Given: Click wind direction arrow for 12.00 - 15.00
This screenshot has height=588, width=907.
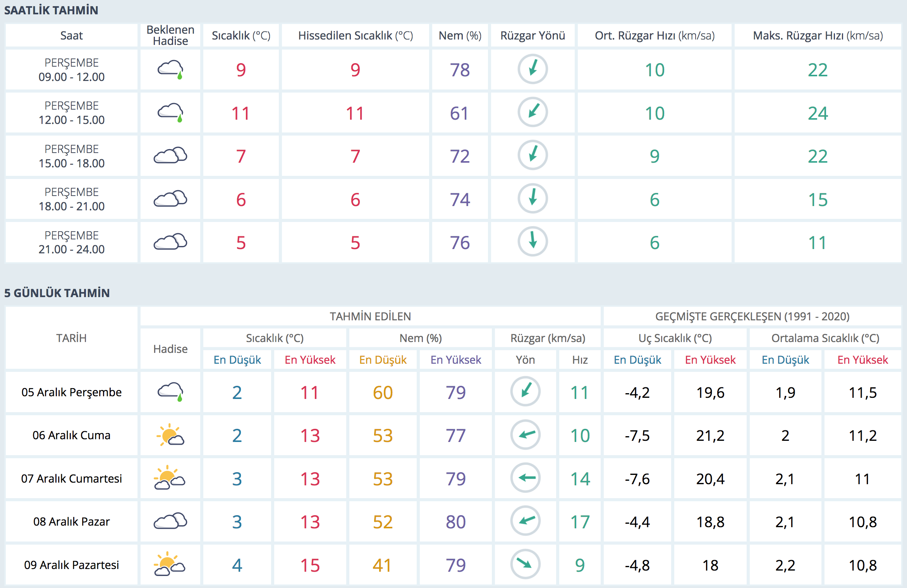Looking at the screenshot, I should click(533, 112).
